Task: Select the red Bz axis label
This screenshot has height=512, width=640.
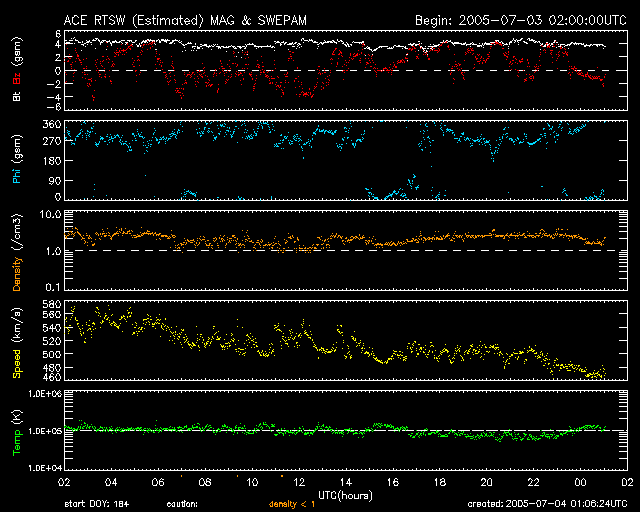Action: [x=15, y=77]
